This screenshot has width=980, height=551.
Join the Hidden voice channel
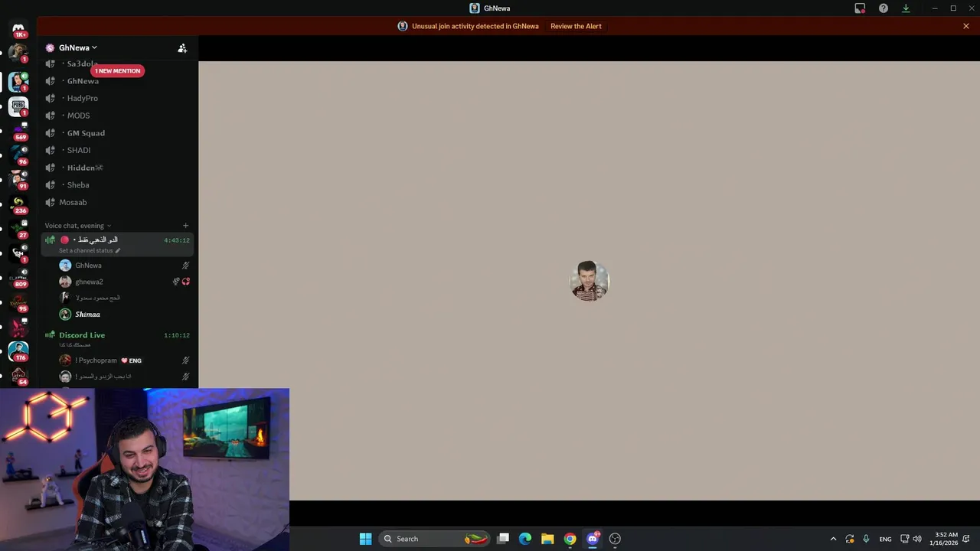click(x=119, y=168)
